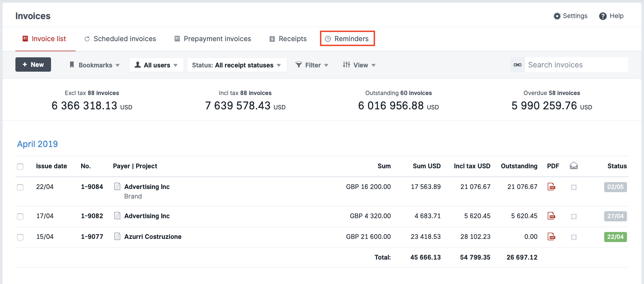Toggle sent-mail box for invoice 1-9084
Screen dimensions: 644x284
pyautogui.click(x=574, y=187)
